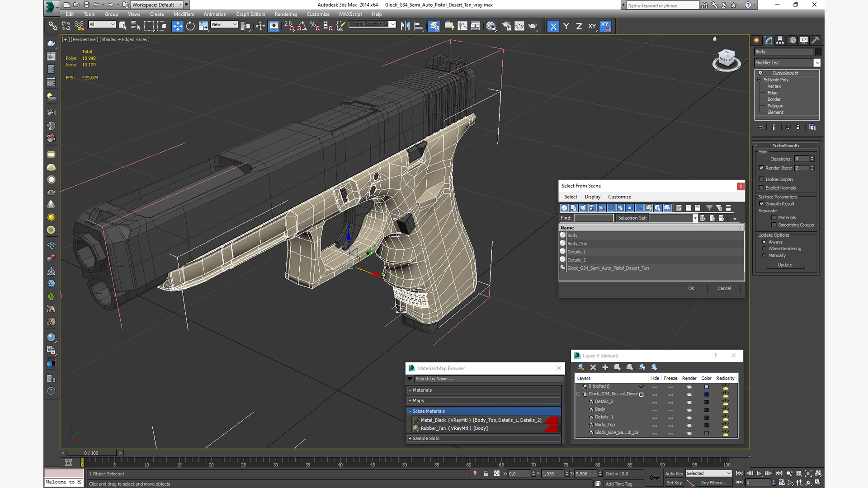Open the Utilities hammer panel tab
868x488 pixels.
[x=816, y=40]
